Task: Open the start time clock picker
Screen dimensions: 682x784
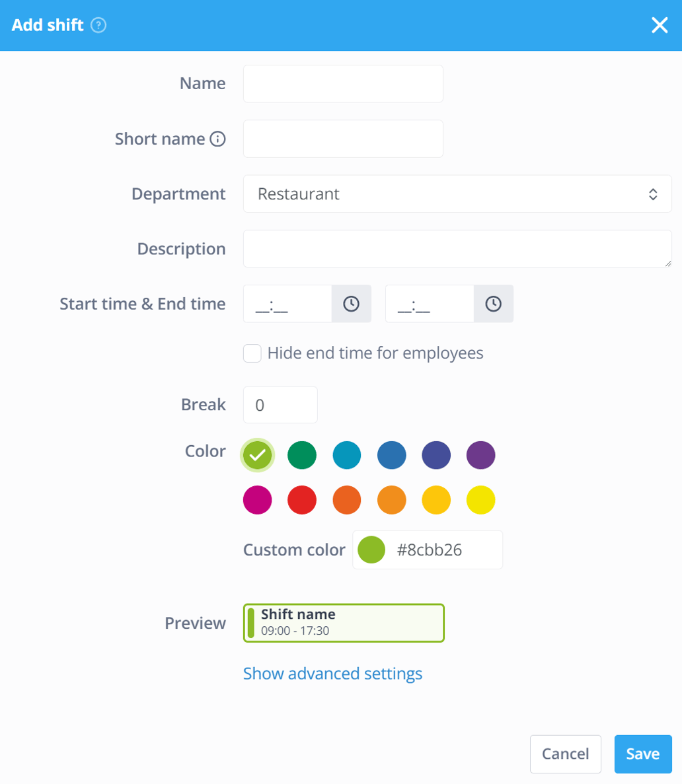Action: coord(352,303)
